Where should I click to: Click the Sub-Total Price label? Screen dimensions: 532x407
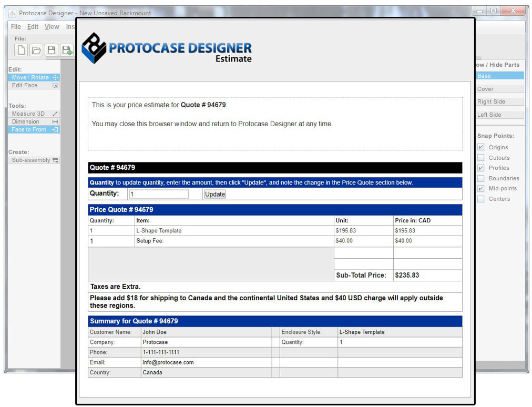click(361, 276)
